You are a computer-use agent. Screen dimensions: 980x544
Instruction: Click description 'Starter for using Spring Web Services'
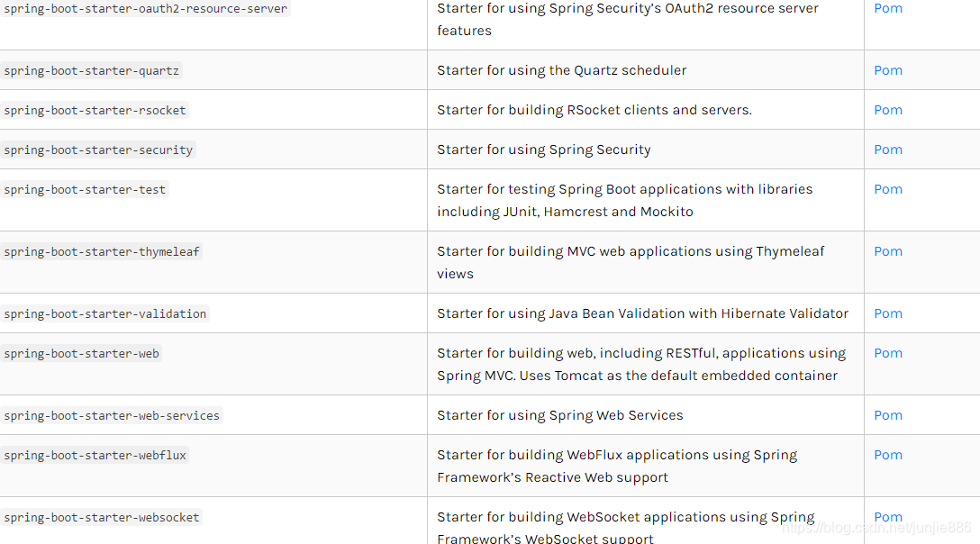click(560, 415)
